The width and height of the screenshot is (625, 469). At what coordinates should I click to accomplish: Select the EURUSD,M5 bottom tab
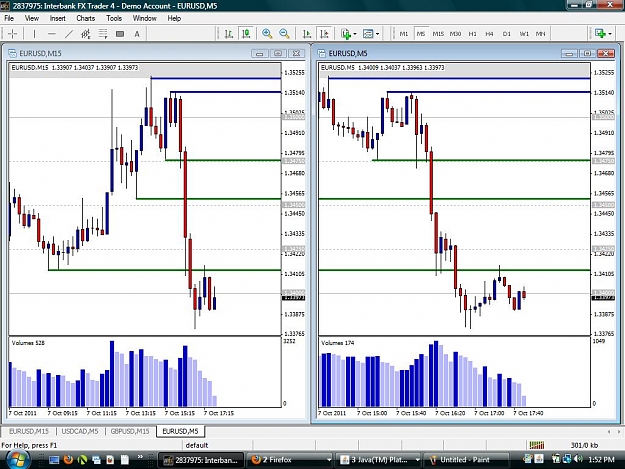[x=180, y=431]
